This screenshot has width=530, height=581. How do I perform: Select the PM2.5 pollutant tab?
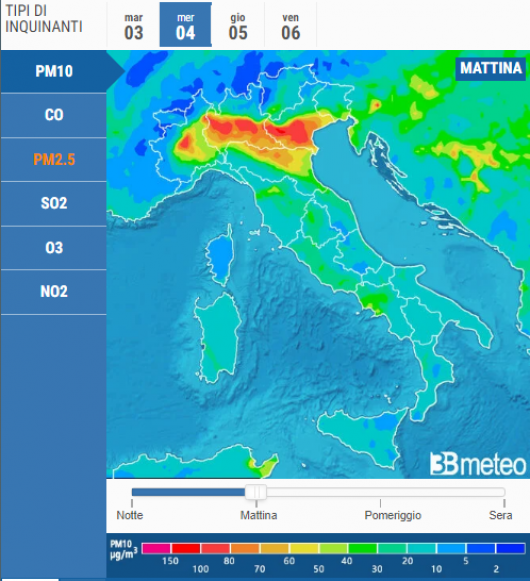tap(54, 159)
